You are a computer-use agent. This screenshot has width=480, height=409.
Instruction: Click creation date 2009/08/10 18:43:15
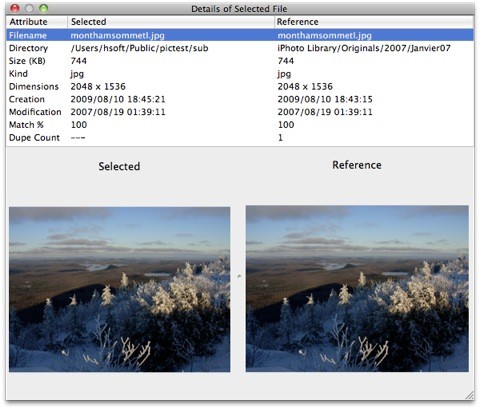click(325, 99)
